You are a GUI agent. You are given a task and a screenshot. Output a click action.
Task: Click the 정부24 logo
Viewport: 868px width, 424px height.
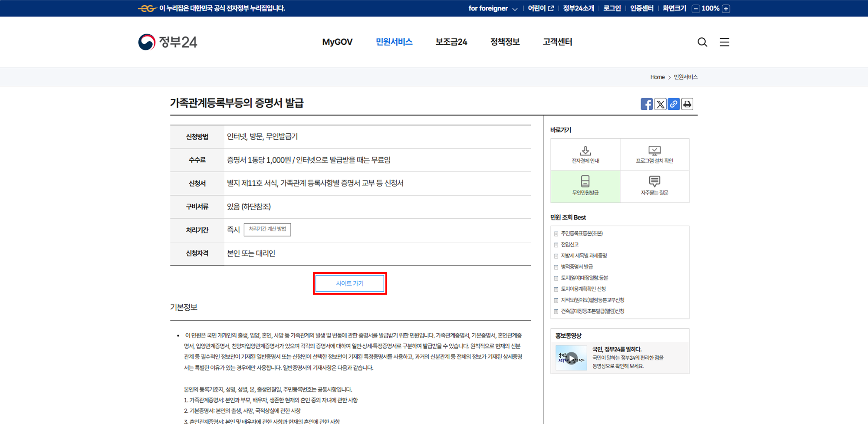168,42
